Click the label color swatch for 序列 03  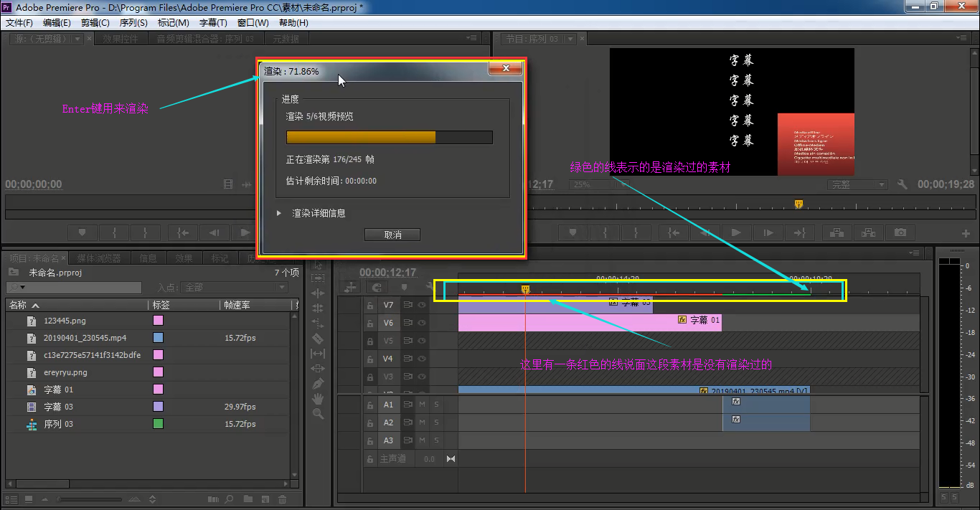(x=158, y=424)
